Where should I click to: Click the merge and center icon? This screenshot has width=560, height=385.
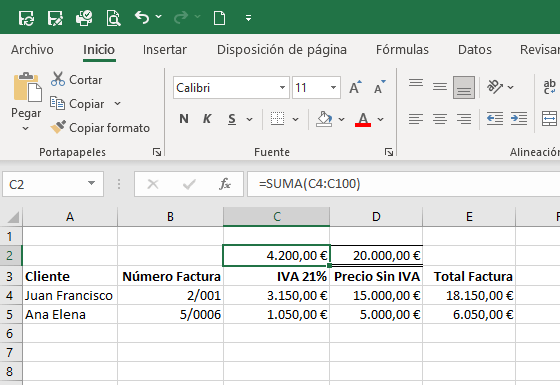(550, 119)
